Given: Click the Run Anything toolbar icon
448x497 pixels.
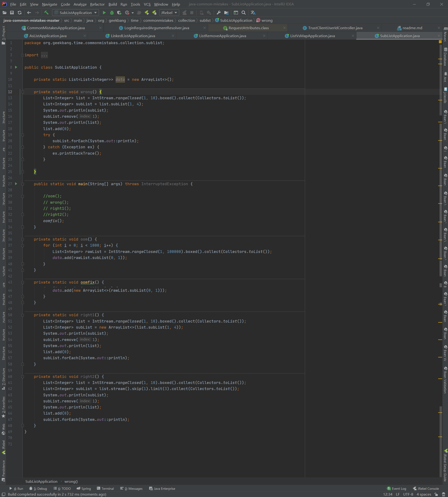Looking at the screenshot, I should (236, 13).
